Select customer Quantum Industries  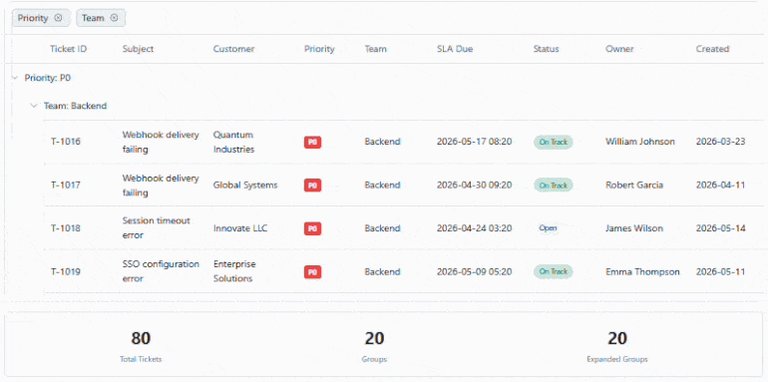[x=234, y=142]
